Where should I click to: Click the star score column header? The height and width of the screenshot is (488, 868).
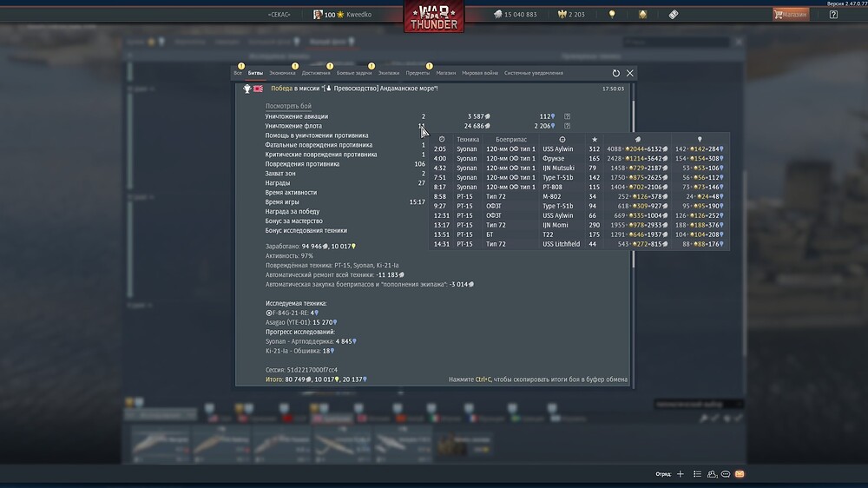click(x=594, y=140)
